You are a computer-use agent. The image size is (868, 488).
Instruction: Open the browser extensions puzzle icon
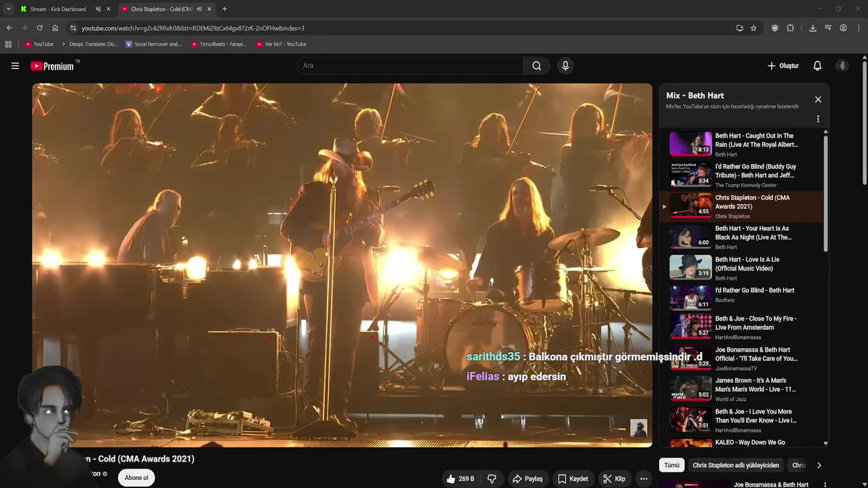pyautogui.click(x=791, y=28)
